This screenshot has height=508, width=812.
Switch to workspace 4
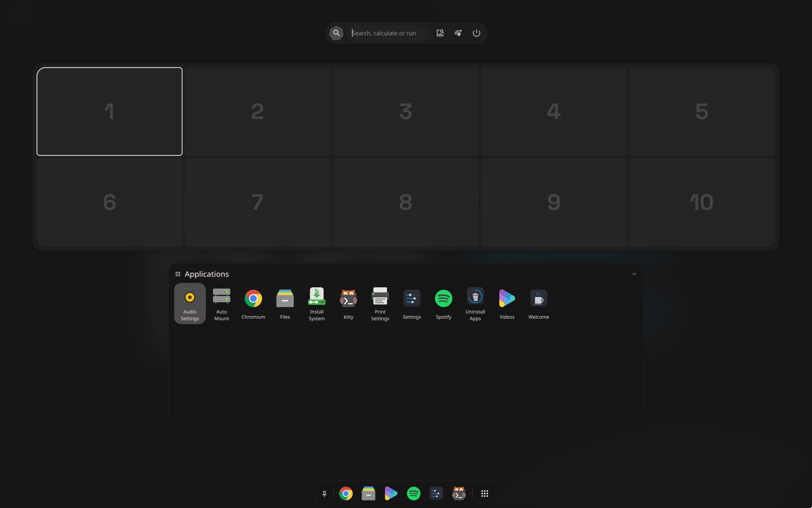tap(553, 111)
